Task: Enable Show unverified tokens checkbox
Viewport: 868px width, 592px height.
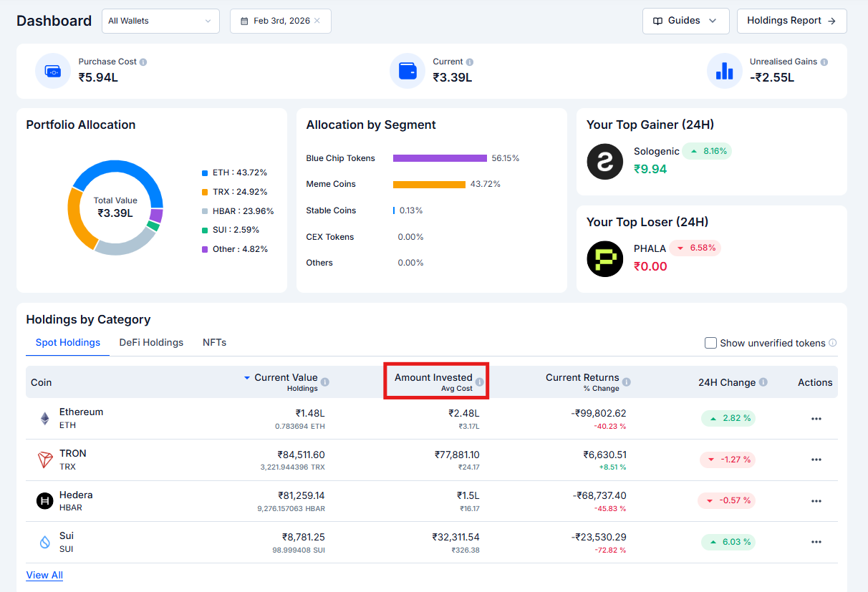Action: point(710,343)
